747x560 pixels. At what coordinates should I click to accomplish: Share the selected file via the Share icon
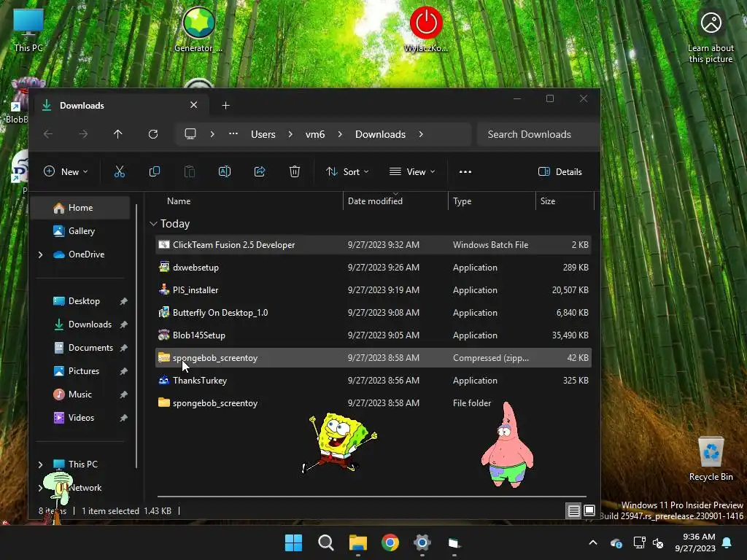260,172
